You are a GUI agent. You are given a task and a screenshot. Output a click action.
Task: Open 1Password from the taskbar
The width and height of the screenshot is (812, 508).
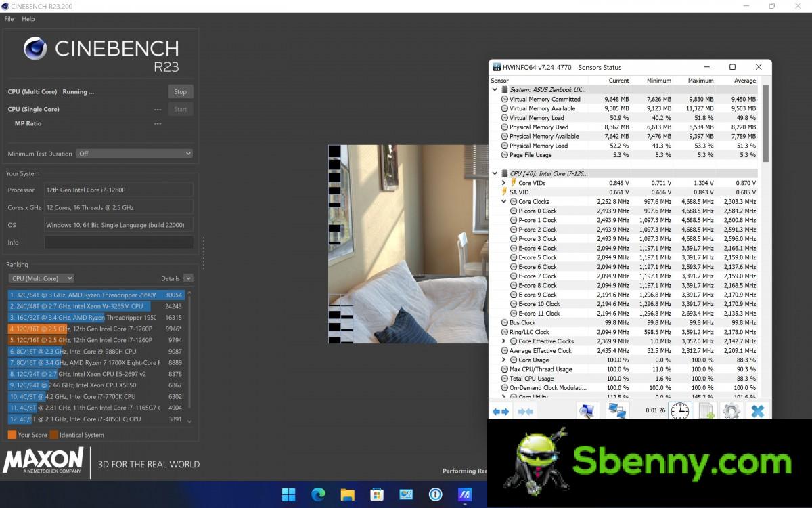[x=436, y=495]
